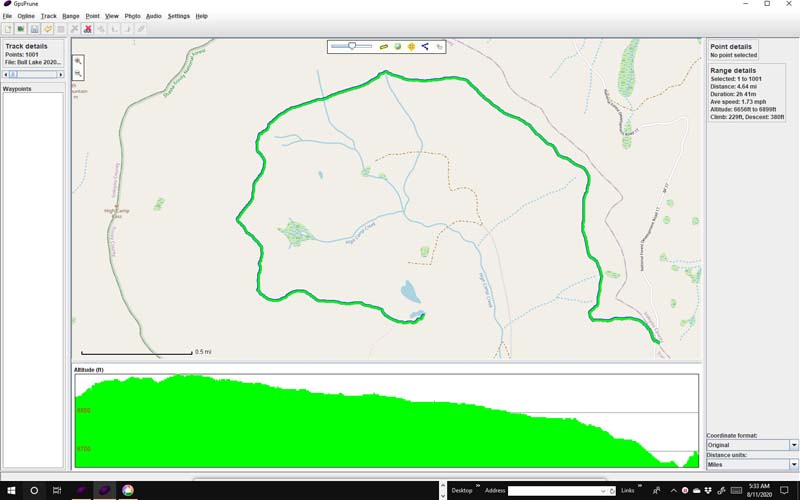Open the Photo menu
Image resolution: width=800 pixels, height=500 pixels.
(132, 16)
